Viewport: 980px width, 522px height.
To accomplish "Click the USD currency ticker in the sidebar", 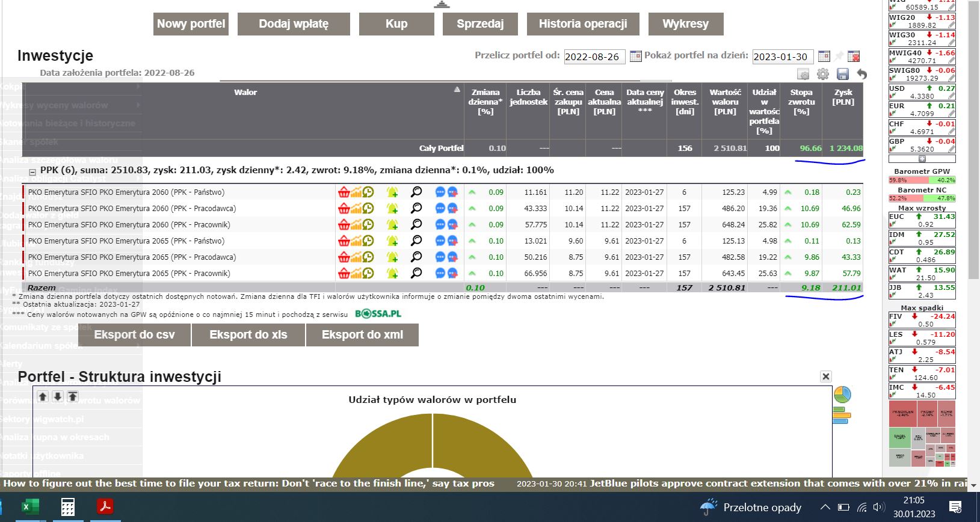I will coord(922,92).
